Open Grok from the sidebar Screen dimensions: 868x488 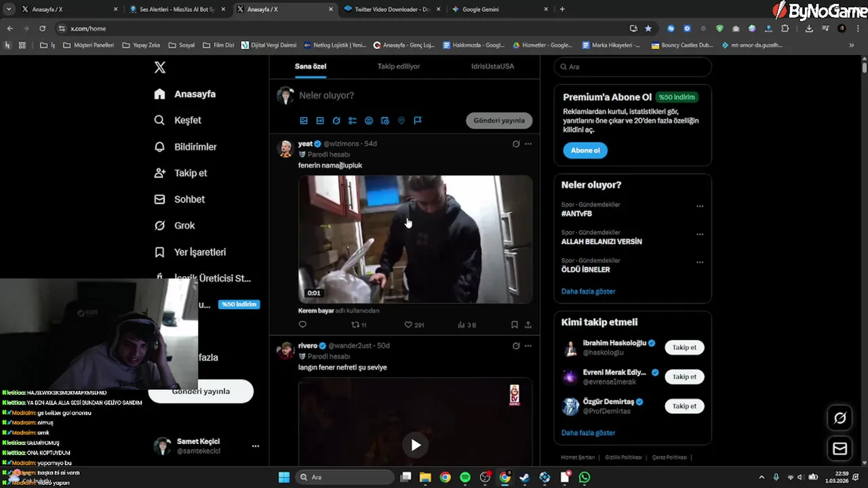[174, 226]
